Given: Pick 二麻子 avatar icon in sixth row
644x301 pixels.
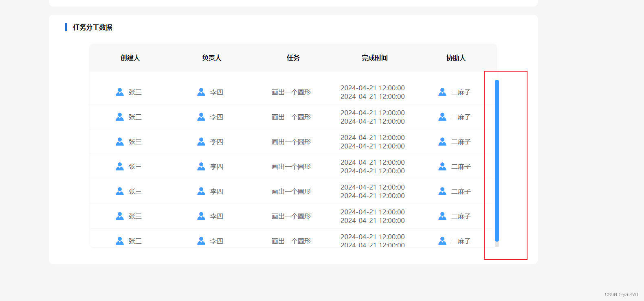Looking at the screenshot, I should (x=442, y=216).
